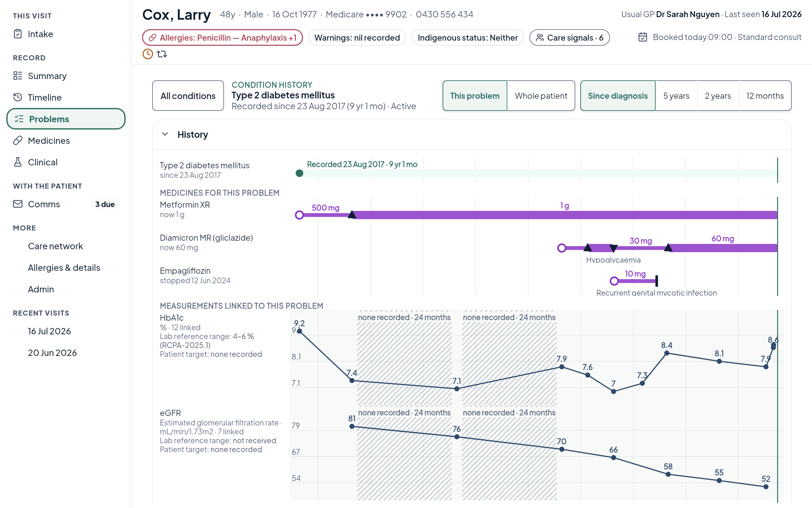Click Indigenous status: Neither badge
Viewport: 812px width, 508px height.
tap(468, 38)
